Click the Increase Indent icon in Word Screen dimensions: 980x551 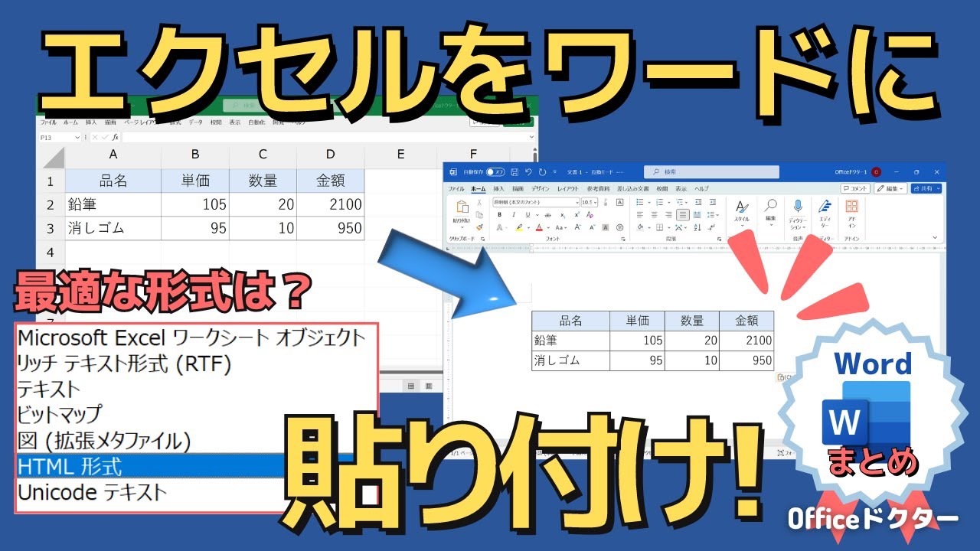[x=713, y=202]
